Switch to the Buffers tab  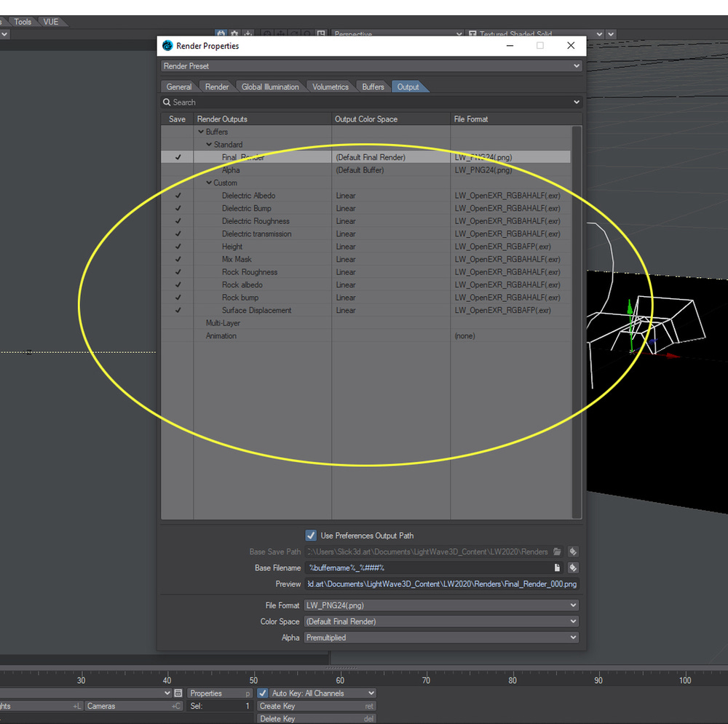tap(373, 87)
